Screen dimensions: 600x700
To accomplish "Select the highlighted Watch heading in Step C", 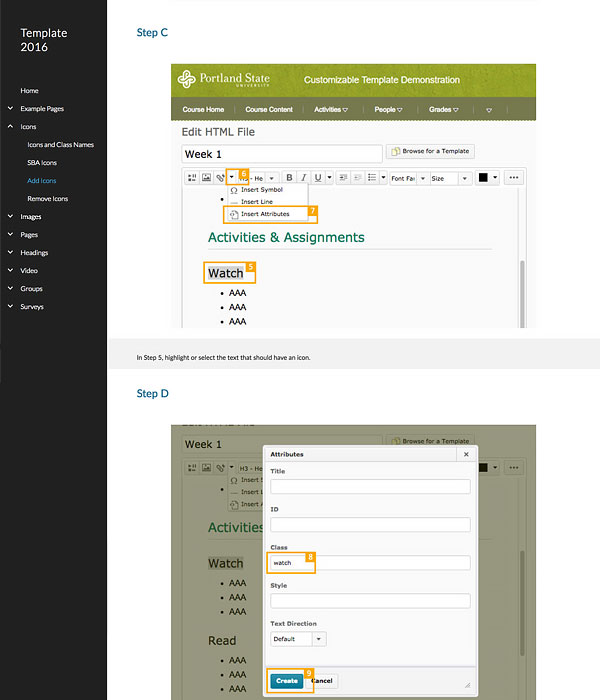I will [x=226, y=273].
